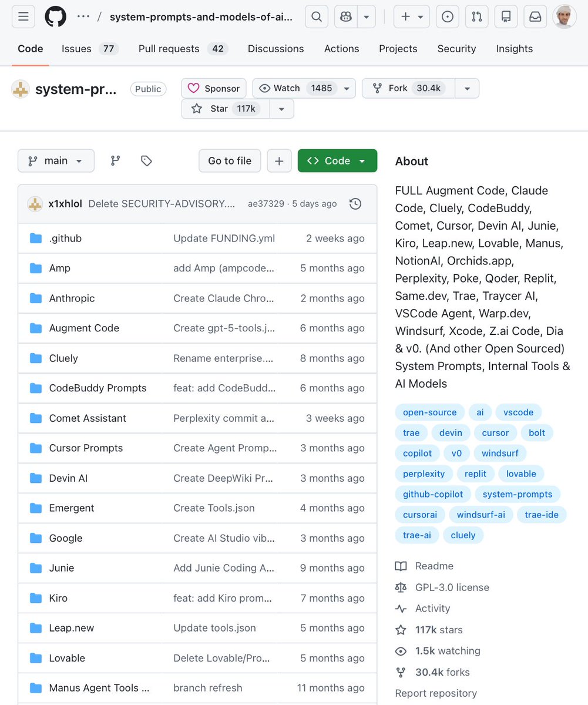Open the Projects tab
The image size is (588, 705).
click(398, 49)
